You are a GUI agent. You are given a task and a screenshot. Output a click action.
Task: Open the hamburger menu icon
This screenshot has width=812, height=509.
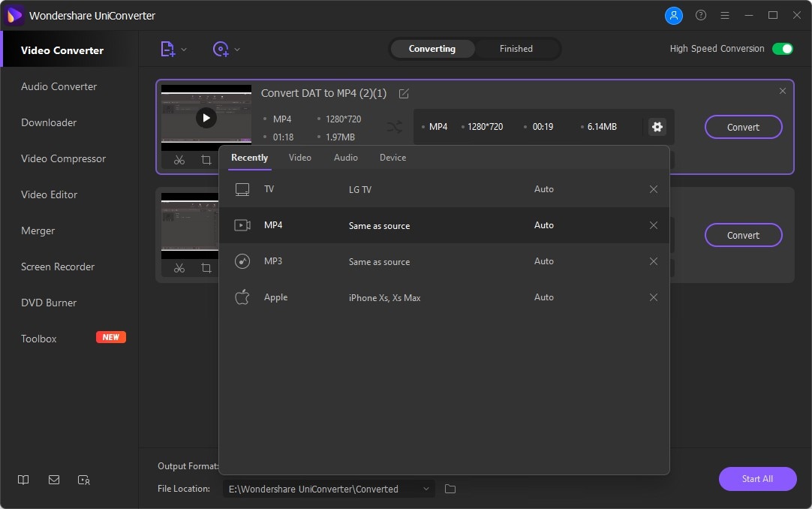pos(725,16)
